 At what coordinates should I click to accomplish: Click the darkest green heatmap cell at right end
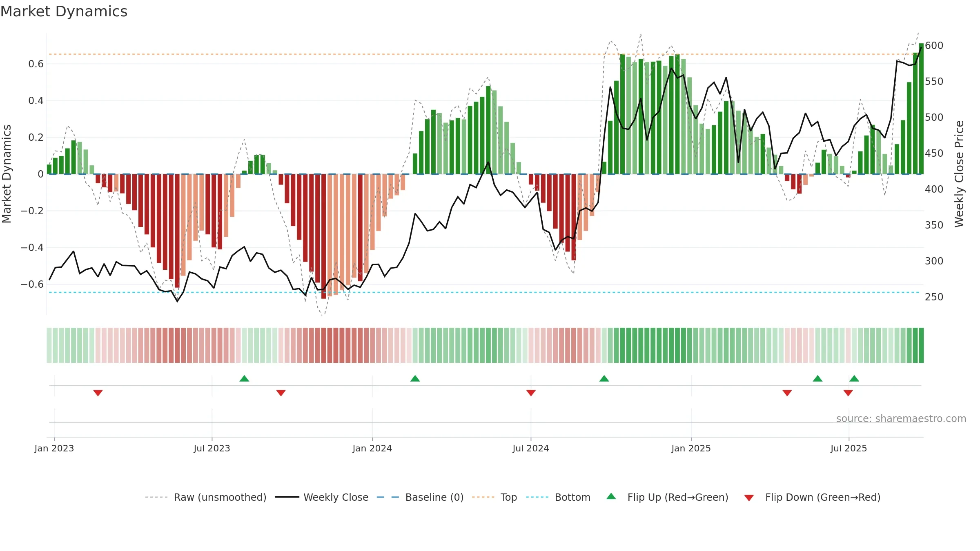[921, 345]
